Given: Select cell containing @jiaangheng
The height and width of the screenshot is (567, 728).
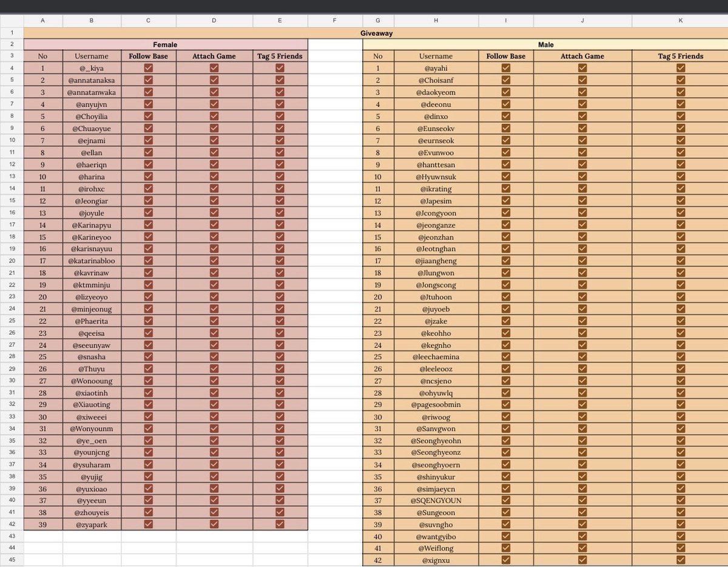Looking at the screenshot, I should pos(436,260).
